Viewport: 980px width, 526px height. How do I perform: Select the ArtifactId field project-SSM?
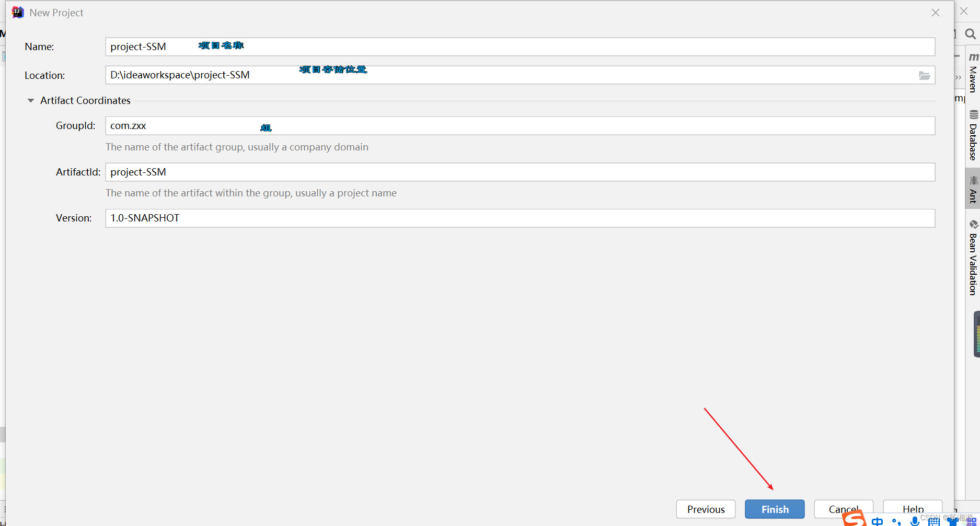click(x=520, y=172)
